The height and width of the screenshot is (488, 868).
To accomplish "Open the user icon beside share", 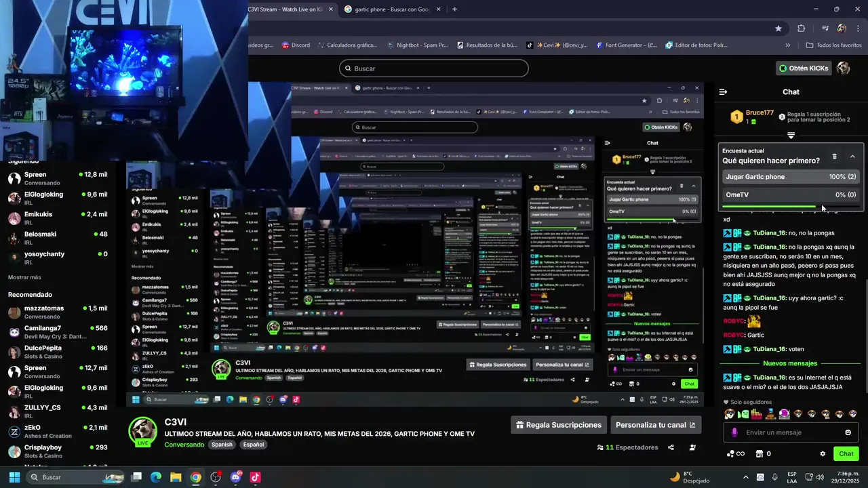I will tap(692, 447).
